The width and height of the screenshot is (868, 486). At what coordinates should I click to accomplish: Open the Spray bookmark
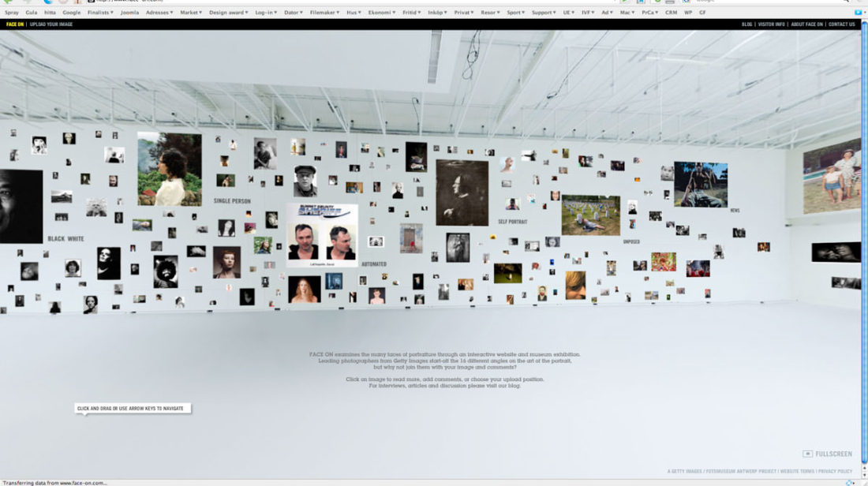pos(12,12)
